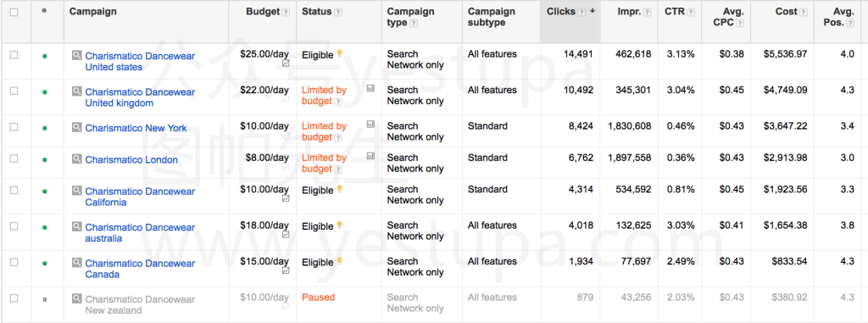
Task: Click the $10.00/day budget for California campaign
Action: (264, 190)
